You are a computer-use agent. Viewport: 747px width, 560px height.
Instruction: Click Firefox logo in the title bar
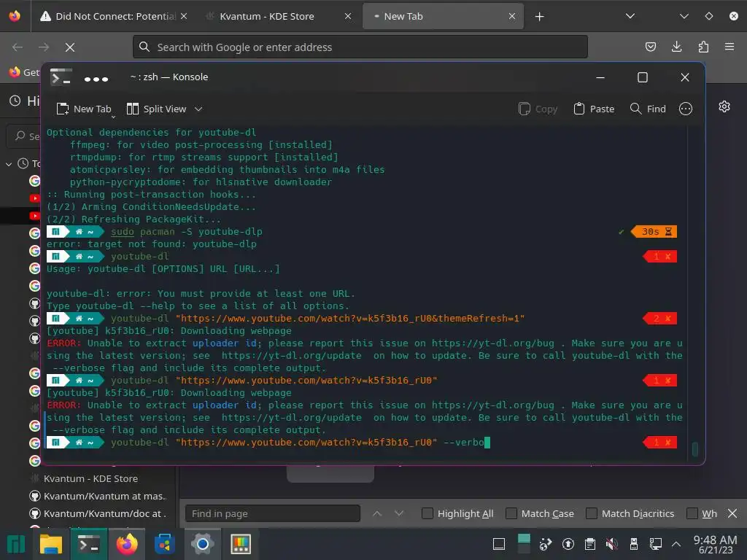[x=15, y=16]
